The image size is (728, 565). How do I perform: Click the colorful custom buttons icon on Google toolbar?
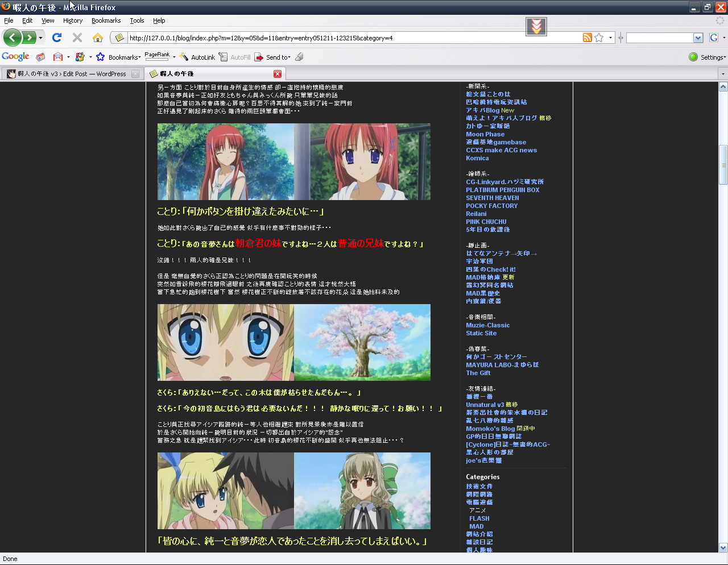coord(80,57)
